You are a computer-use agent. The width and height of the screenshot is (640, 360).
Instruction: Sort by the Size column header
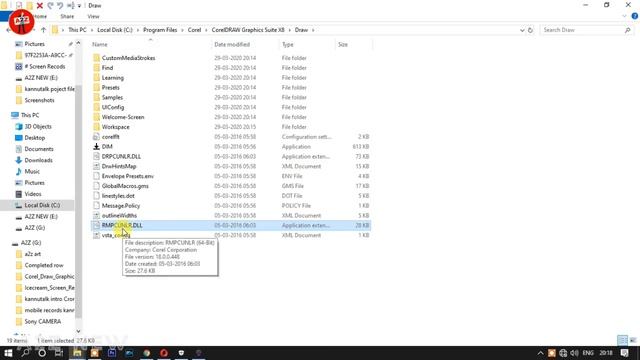[343, 44]
